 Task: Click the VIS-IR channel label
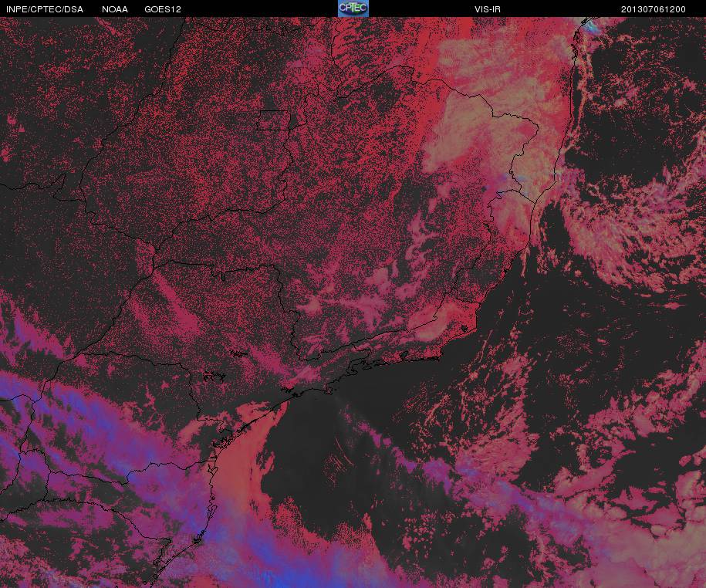pyautogui.click(x=487, y=9)
